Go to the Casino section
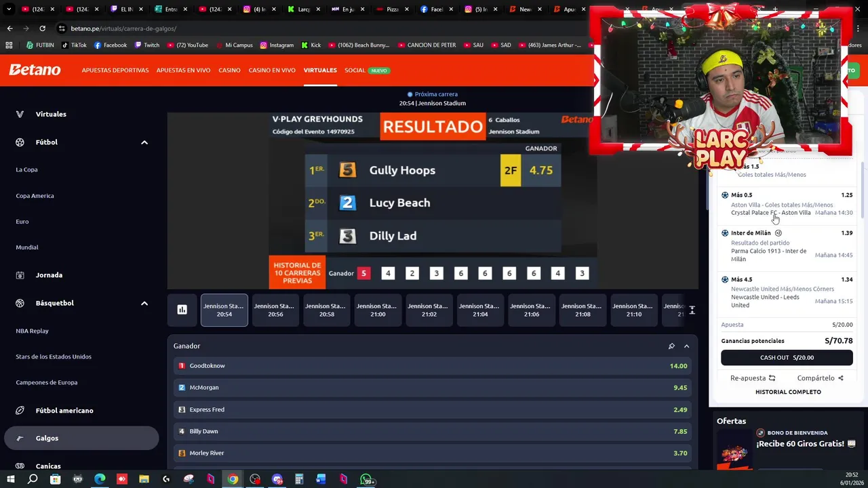 point(229,70)
